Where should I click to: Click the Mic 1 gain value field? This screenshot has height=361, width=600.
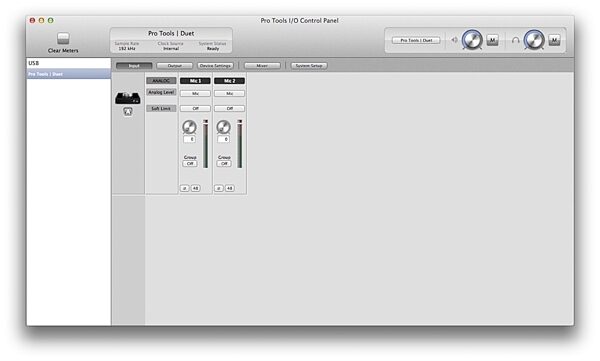click(x=189, y=139)
